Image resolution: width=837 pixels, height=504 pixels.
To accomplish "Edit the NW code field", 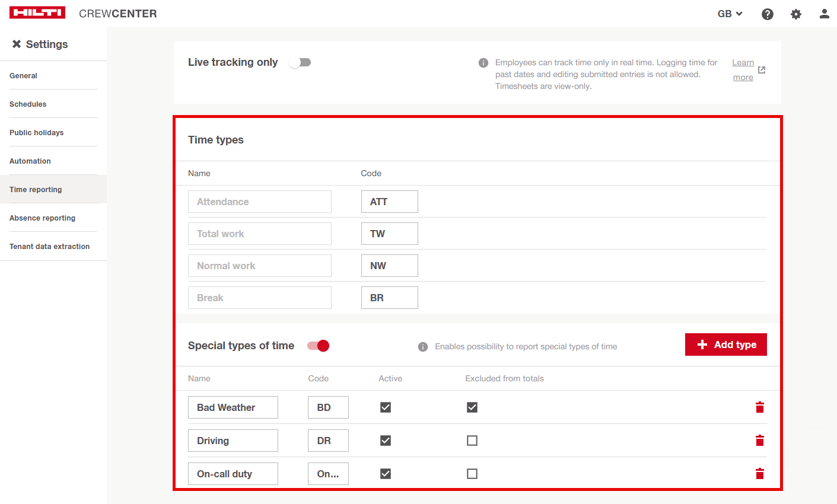I will 390,266.
